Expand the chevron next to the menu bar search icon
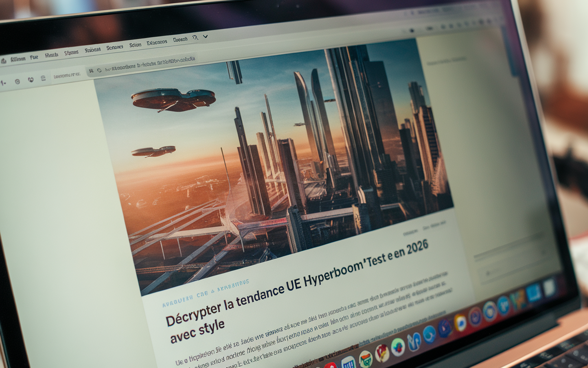Viewport: 588px width, 368px height. pos(205,36)
